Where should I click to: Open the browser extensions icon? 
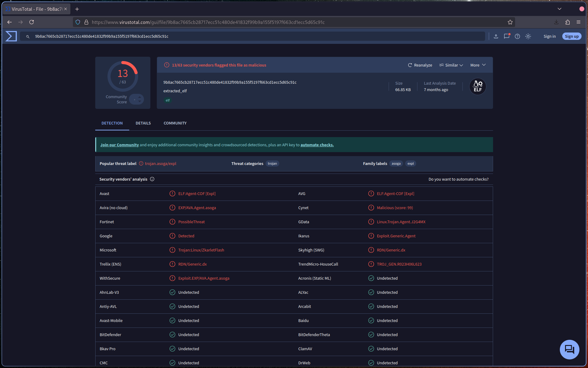tap(567, 22)
